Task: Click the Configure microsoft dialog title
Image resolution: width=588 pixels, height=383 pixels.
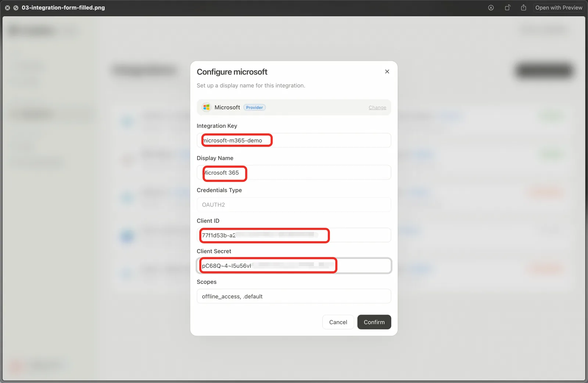Action: click(x=232, y=72)
